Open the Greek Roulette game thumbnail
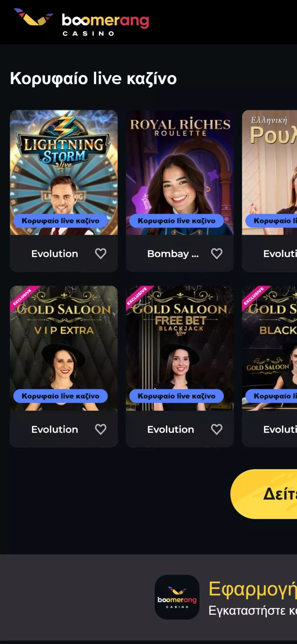This screenshot has width=297, height=644. tap(270, 172)
